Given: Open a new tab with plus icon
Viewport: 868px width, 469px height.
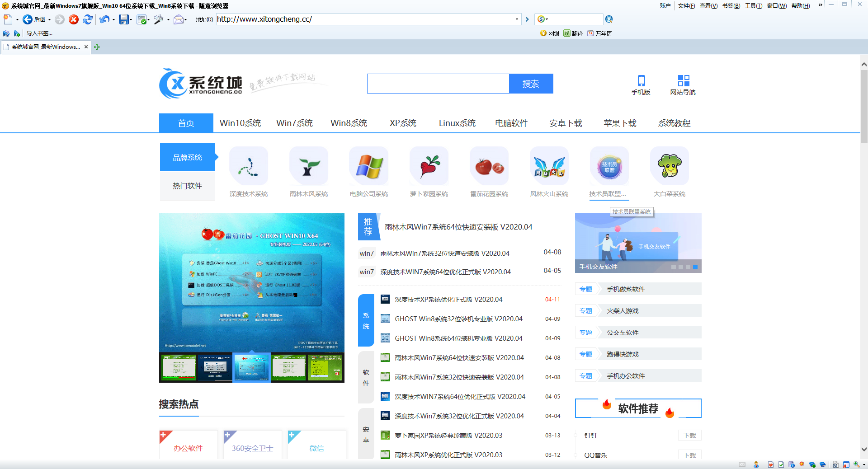Looking at the screenshot, I should tap(97, 47).
